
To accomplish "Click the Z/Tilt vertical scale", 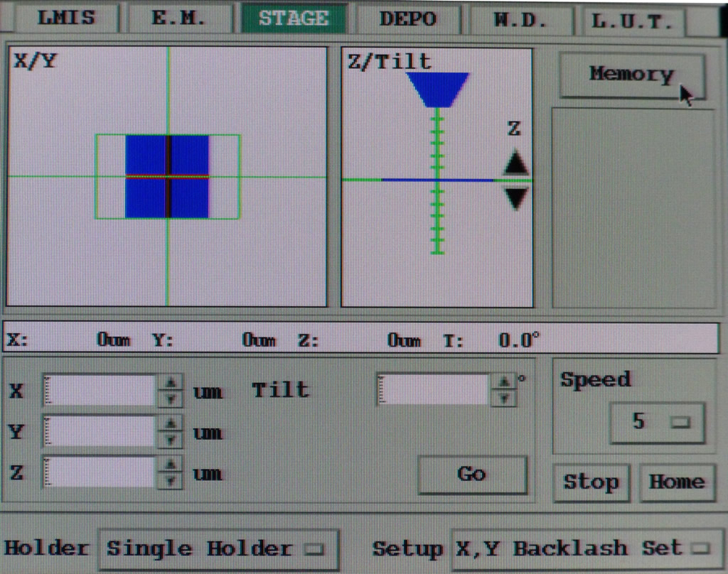I will 437,181.
